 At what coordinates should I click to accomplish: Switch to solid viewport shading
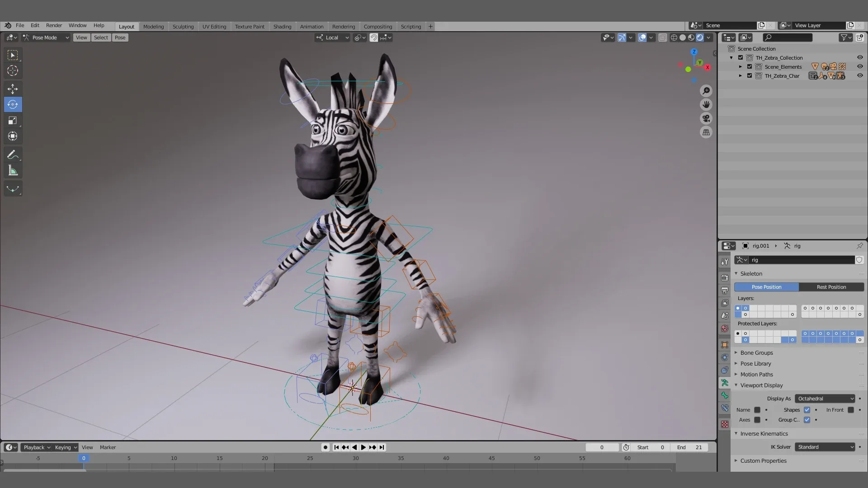[683, 38]
